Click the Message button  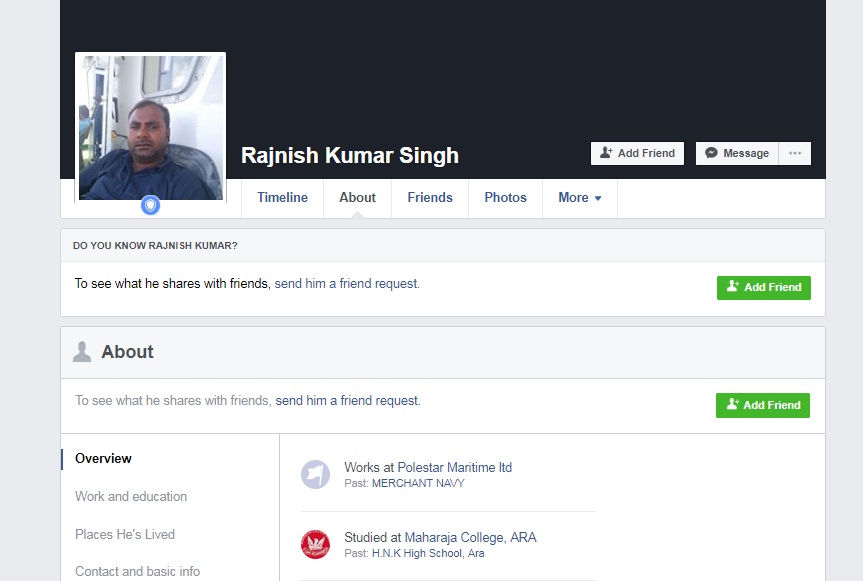pyautogui.click(x=736, y=153)
